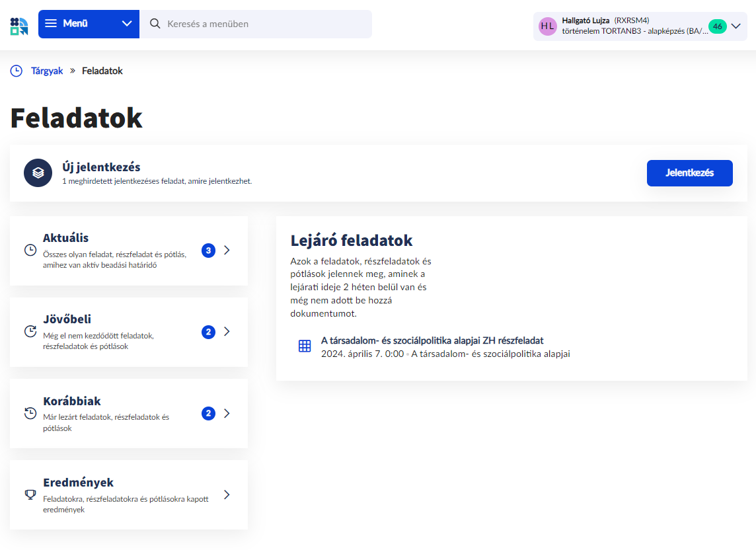Click the clock icon in the breadcrumb bar
Image resolution: width=756 pixels, height=550 pixels.
(16, 71)
